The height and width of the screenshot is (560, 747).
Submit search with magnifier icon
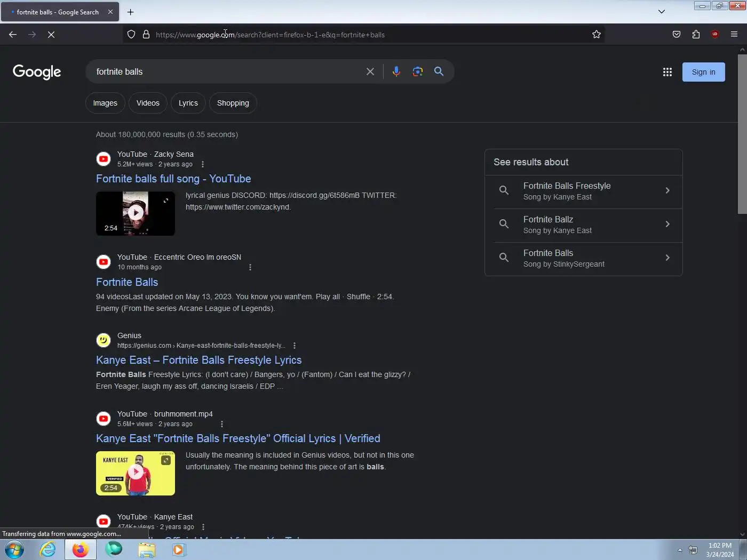[439, 71]
